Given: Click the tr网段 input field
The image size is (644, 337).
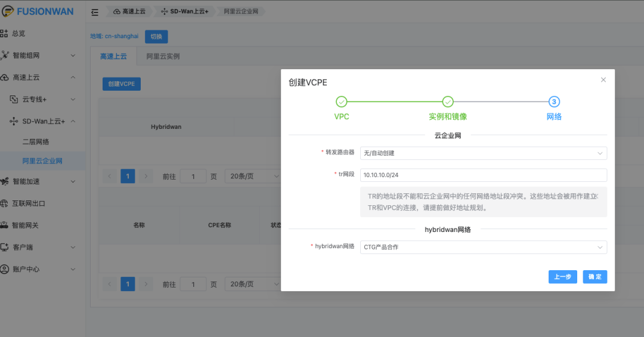Looking at the screenshot, I should [x=483, y=175].
